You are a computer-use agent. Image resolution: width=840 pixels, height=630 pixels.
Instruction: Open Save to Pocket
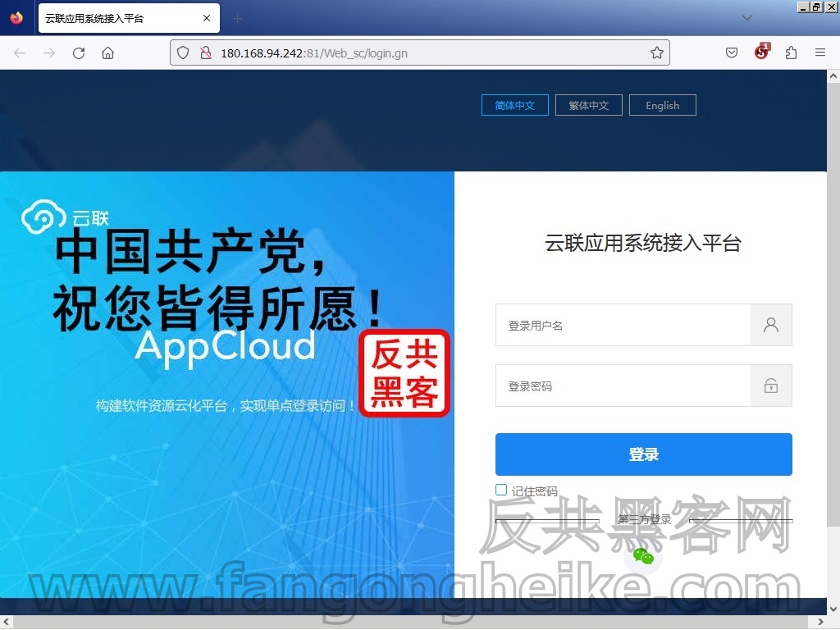pyautogui.click(x=731, y=52)
